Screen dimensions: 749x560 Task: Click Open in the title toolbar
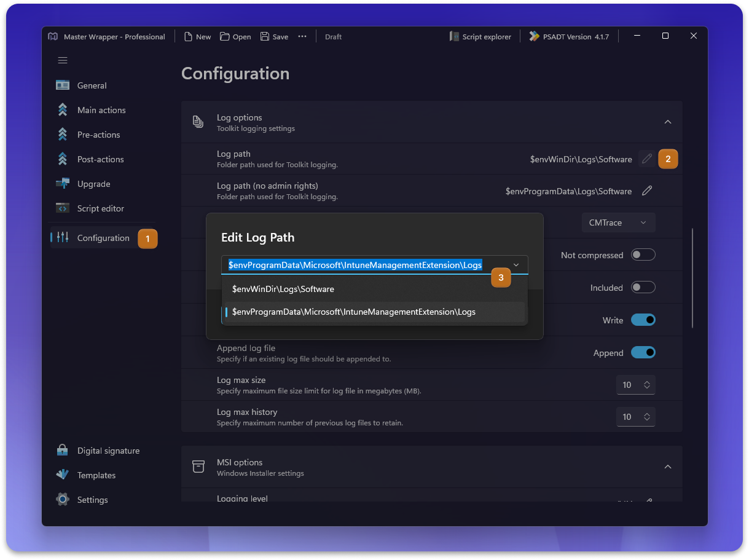235,37
